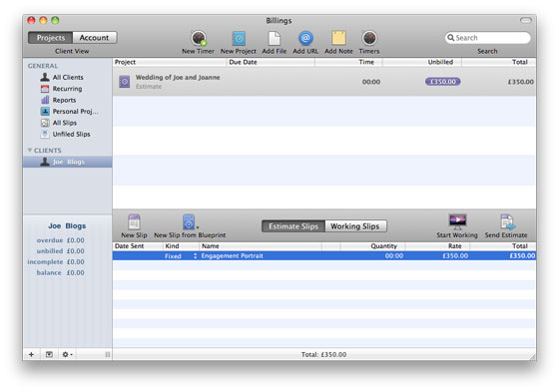Click the Total: £350.00 status text
This screenshot has height=392, width=559.
click(323, 354)
